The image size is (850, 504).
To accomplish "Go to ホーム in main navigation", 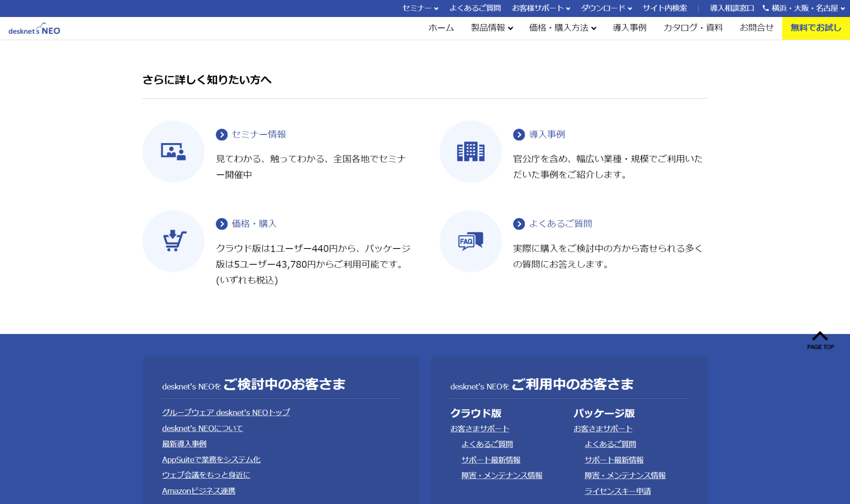I will (x=441, y=28).
